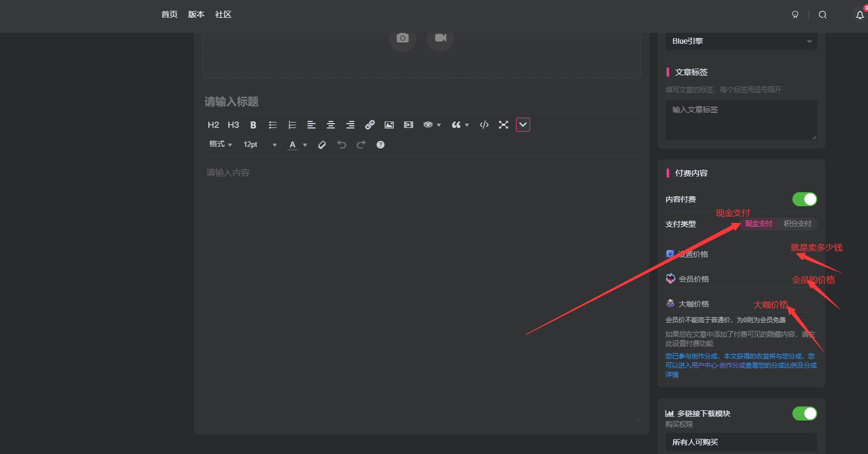Go to 首页 in top navigation
The image size is (868, 454).
pos(169,15)
